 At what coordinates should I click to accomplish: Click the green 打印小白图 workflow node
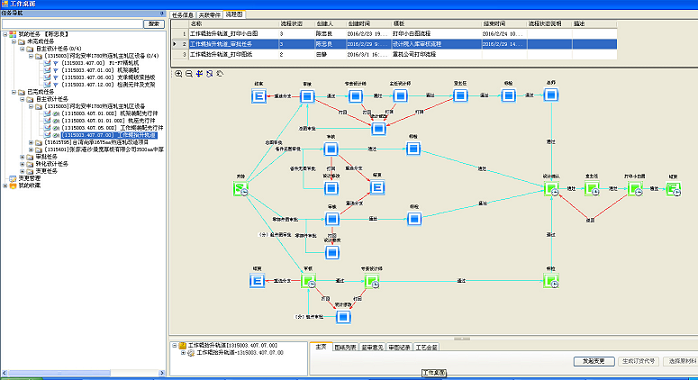(635, 189)
